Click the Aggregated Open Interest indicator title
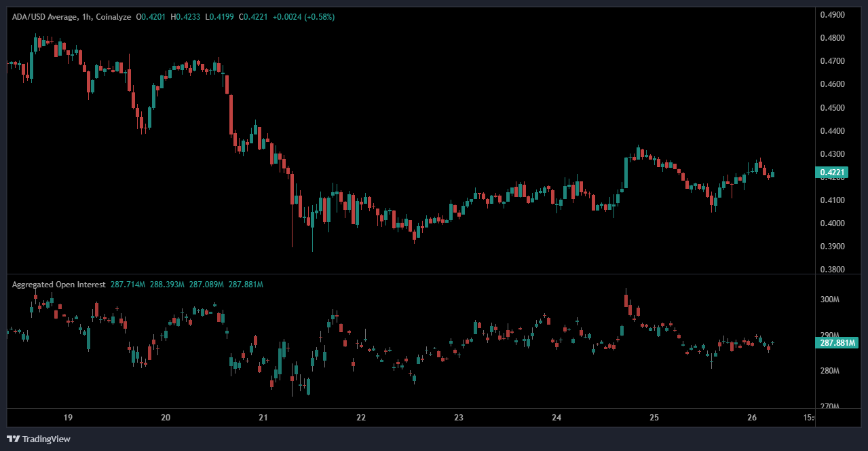The height and width of the screenshot is (451, 868). pos(58,285)
